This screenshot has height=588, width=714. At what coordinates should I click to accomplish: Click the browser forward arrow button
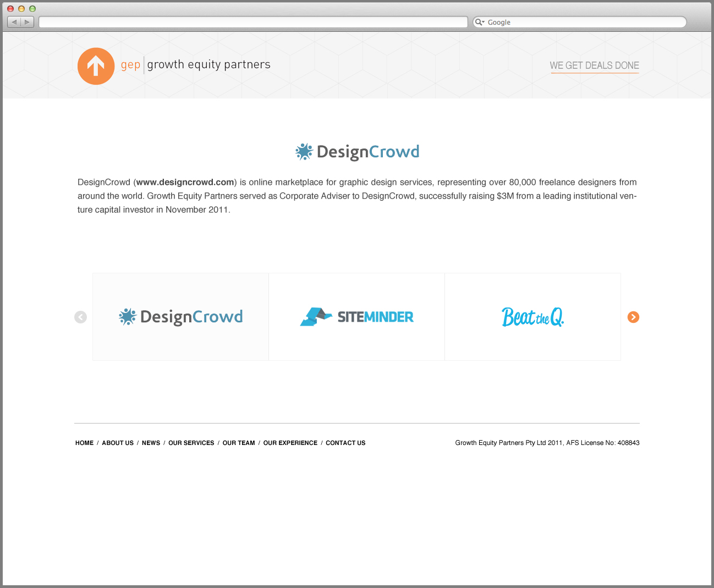click(28, 22)
